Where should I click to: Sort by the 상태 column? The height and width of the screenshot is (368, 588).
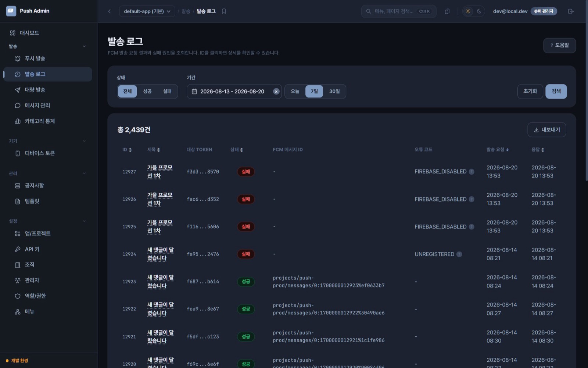pyautogui.click(x=237, y=150)
